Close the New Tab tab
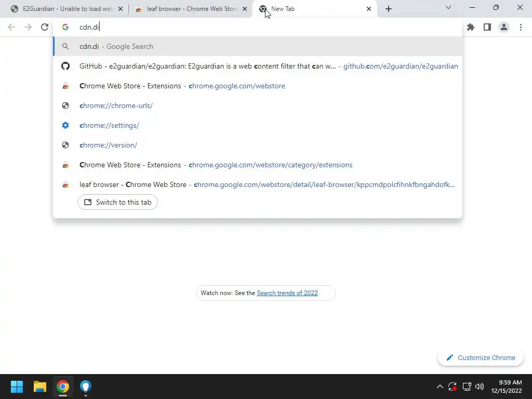Viewport: 532px width, 399px height. point(369,9)
